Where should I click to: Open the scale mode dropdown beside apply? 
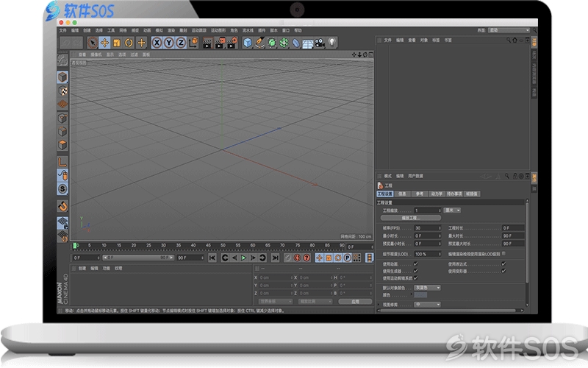[315, 302]
